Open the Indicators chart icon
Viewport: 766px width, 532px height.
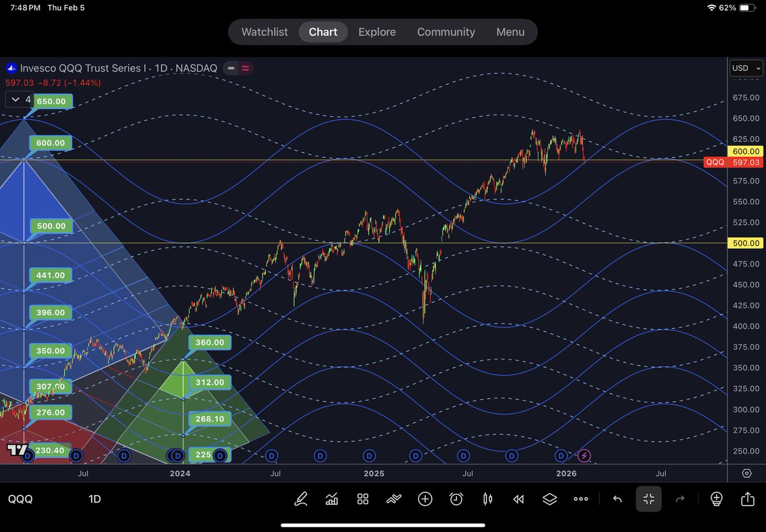[332, 499]
